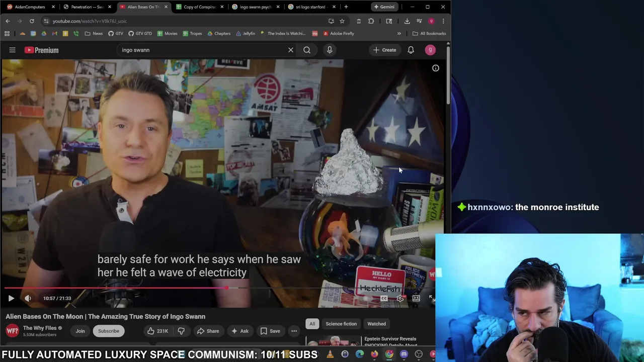The image size is (644, 362).
Task: Toggle autoplay switch in player
Action: (x=368, y=298)
